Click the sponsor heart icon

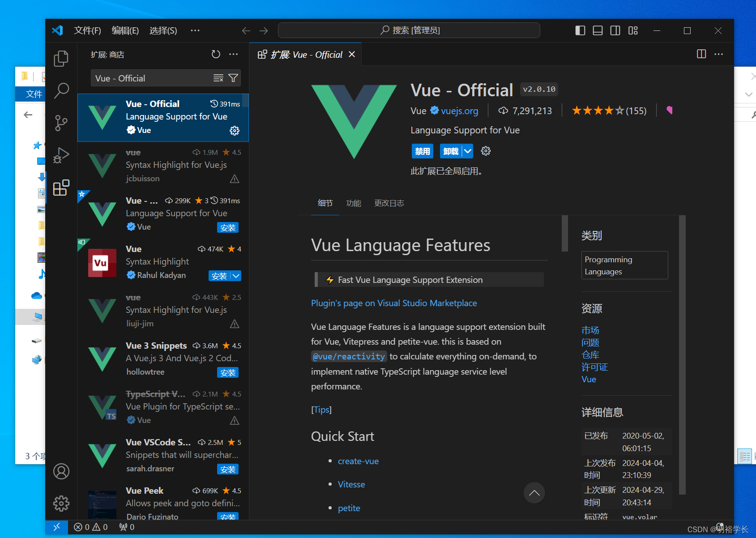point(669,110)
